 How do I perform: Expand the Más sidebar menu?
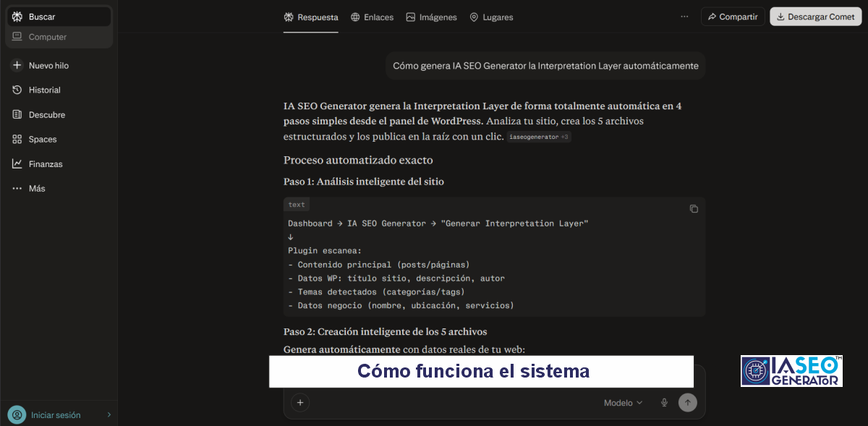pos(36,189)
